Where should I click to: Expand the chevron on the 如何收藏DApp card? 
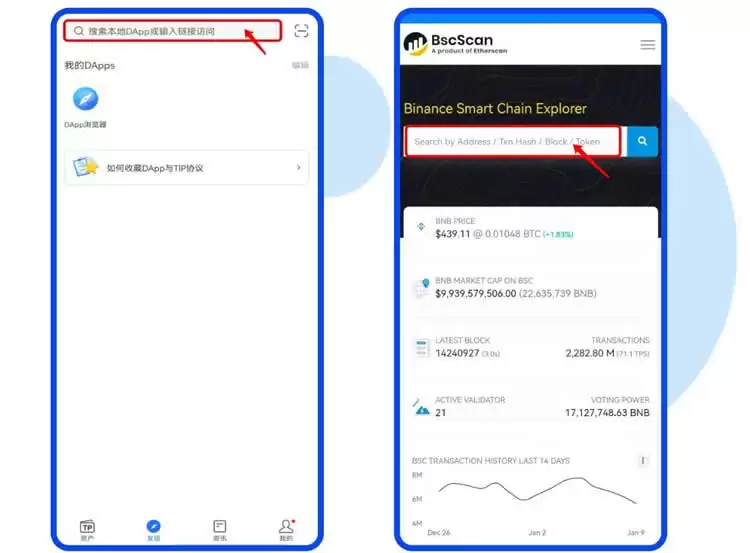pyautogui.click(x=298, y=167)
